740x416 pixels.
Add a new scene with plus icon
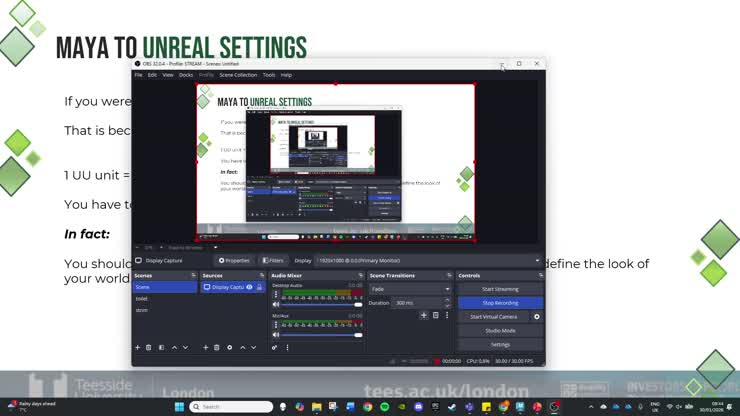[x=138, y=348]
